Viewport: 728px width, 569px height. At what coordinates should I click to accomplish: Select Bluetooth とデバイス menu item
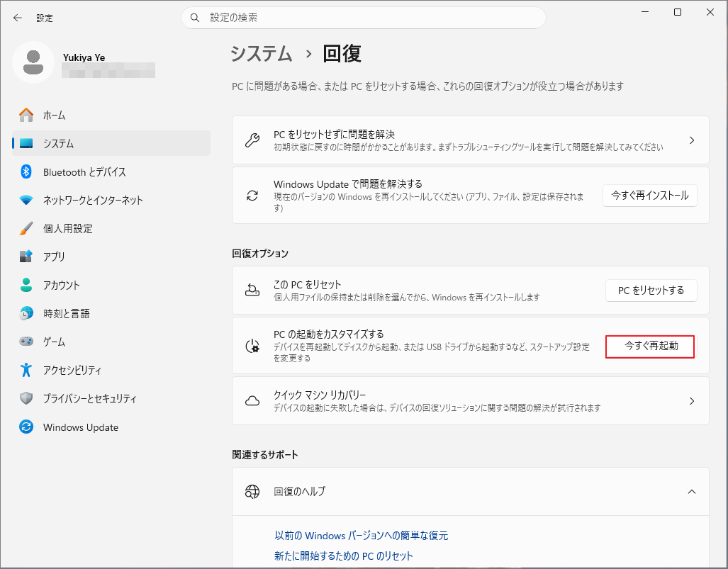coord(111,171)
